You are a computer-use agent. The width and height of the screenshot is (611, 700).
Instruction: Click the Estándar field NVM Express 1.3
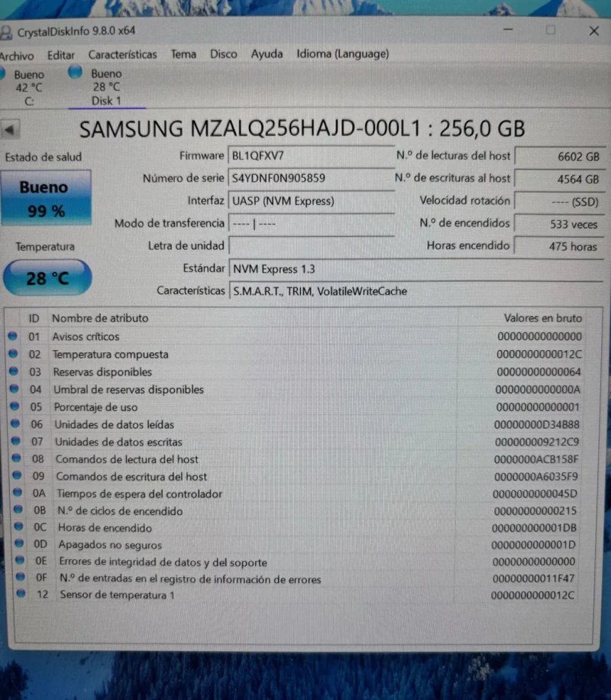click(x=416, y=269)
